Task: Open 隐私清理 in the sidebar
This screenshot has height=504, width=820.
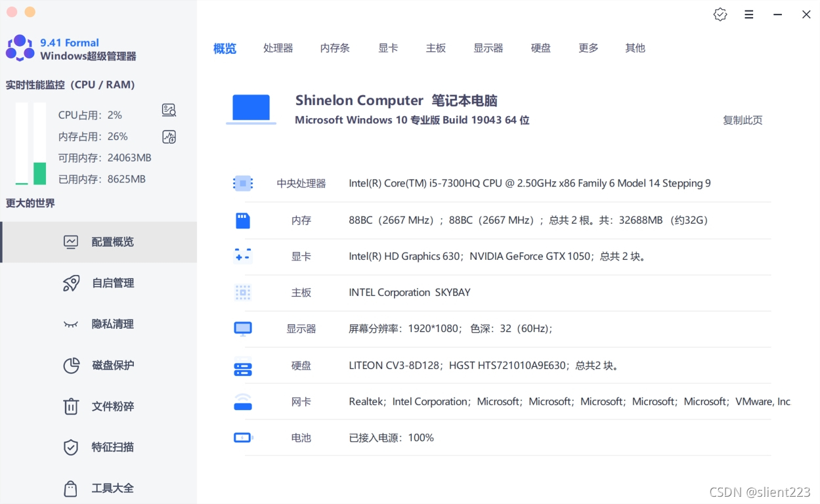Action: pyautogui.click(x=98, y=324)
